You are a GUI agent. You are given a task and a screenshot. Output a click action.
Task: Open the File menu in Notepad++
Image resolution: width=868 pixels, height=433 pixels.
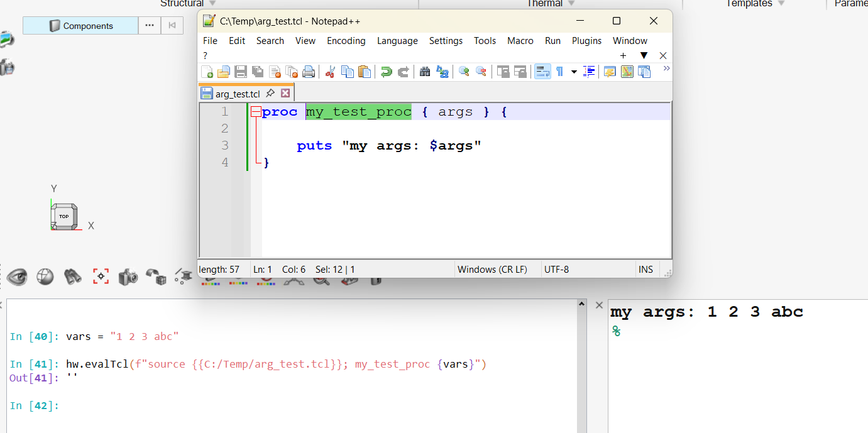tap(211, 41)
